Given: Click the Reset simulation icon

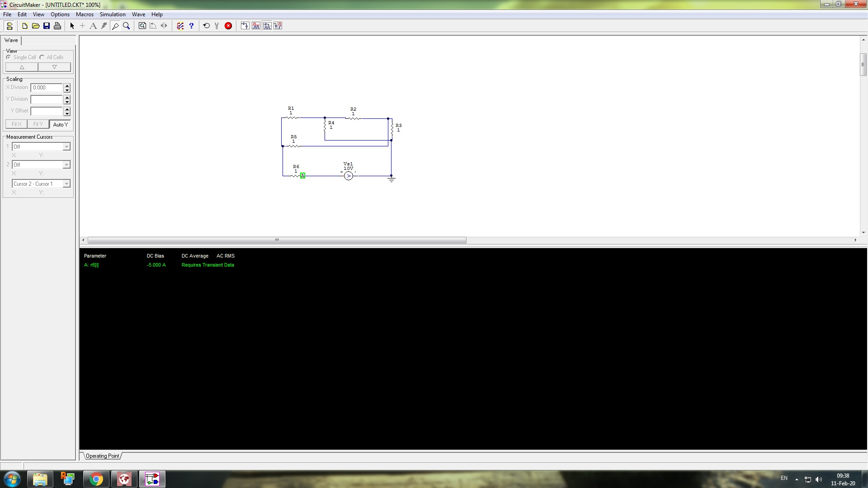Looking at the screenshot, I should click(x=207, y=26).
